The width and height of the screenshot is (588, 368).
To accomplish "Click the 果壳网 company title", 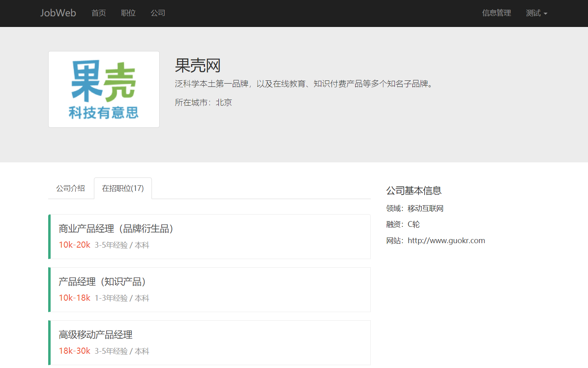I will [198, 65].
